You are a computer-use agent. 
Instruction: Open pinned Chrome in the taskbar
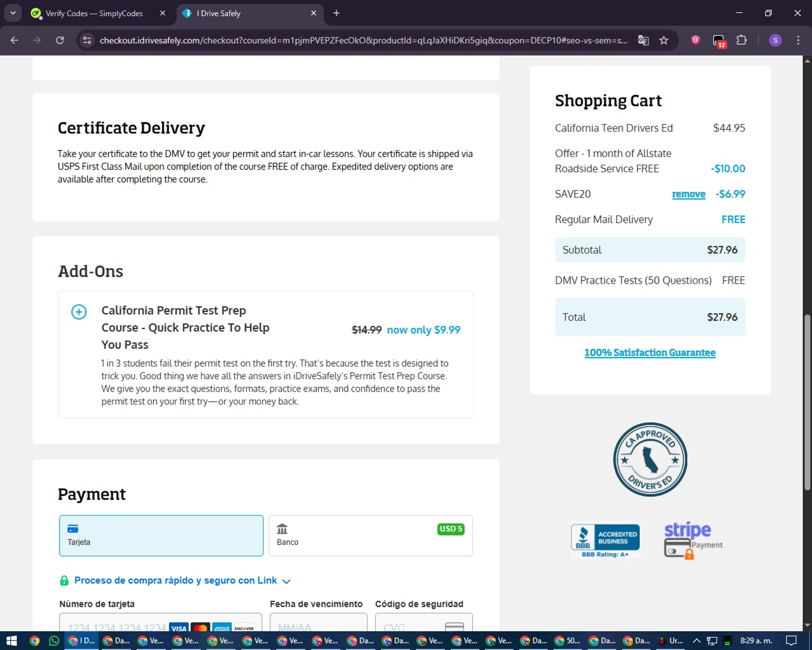coord(34,641)
